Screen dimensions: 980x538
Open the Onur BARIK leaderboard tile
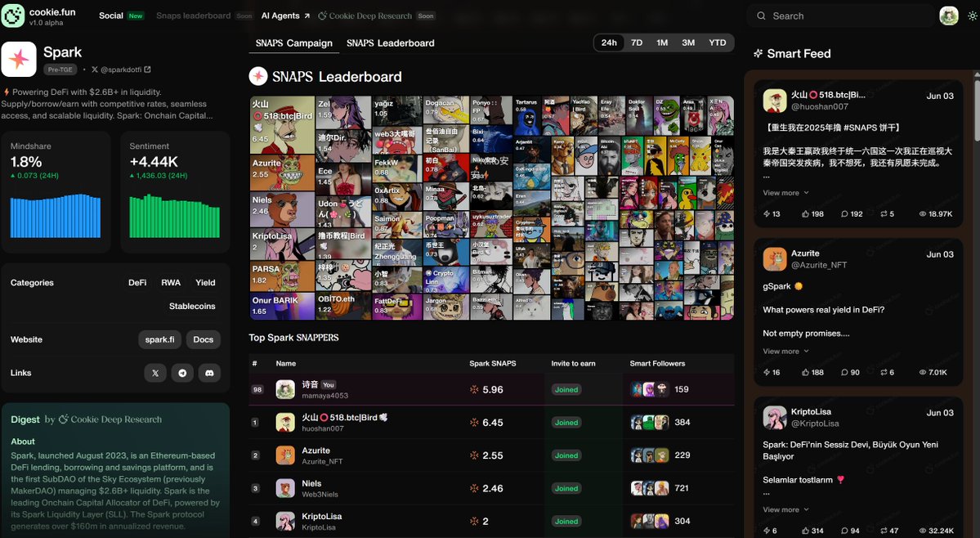click(283, 306)
